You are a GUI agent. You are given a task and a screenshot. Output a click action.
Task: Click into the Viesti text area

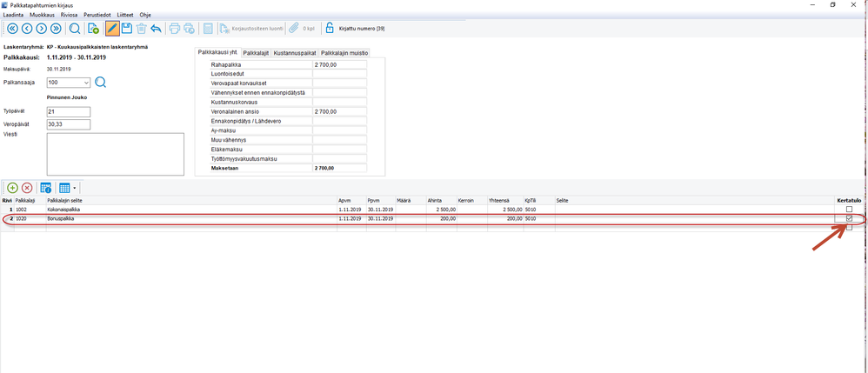click(115, 154)
